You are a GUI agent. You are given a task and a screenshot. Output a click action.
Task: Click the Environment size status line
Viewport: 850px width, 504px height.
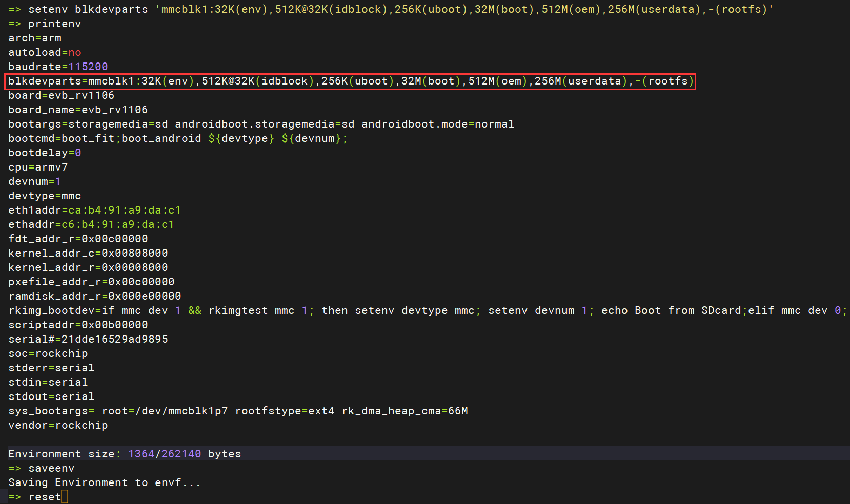(x=125, y=454)
